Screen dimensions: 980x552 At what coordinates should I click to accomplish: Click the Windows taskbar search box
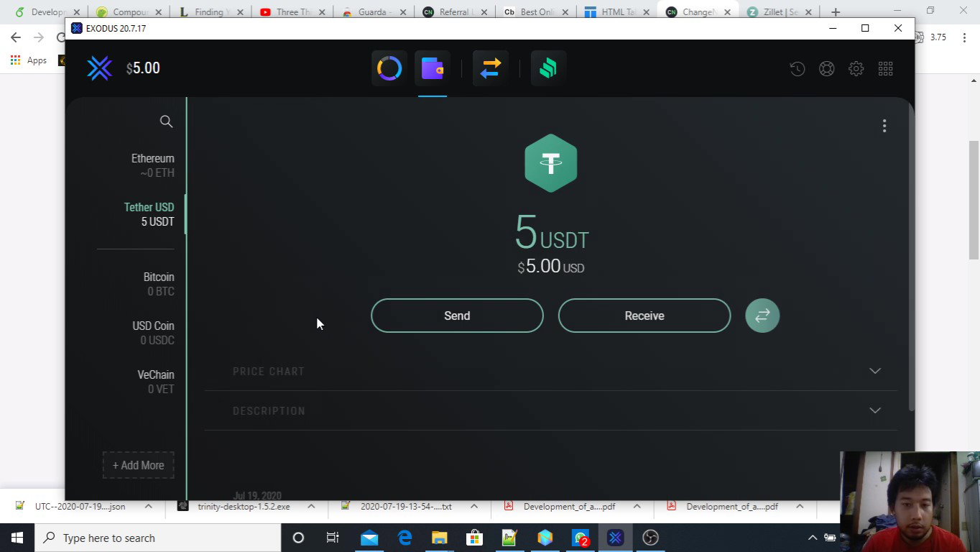tap(158, 538)
